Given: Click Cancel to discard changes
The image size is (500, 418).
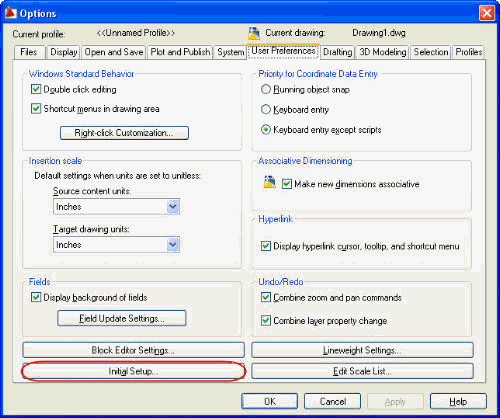Looking at the screenshot, I should coord(332,401).
